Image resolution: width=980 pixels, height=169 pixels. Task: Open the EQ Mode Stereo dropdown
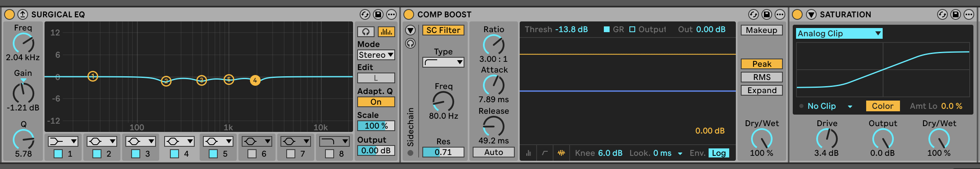[x=376, y=55]
